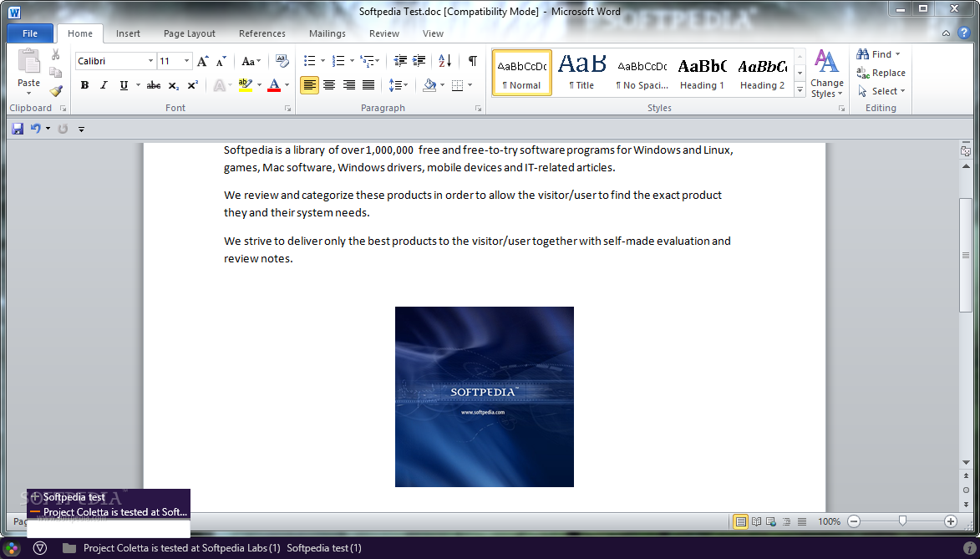The height and width of the screenshot is (559, 980).
Task: Click the folder icon on the bottom bar
Action: pyautogui.click(x=69, y=548)
